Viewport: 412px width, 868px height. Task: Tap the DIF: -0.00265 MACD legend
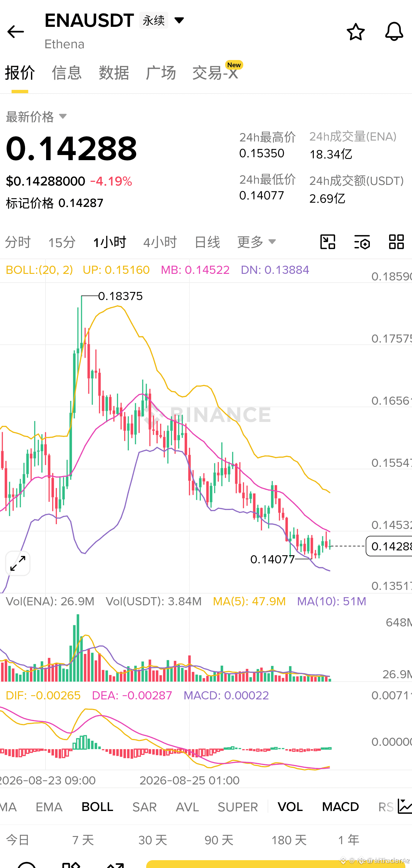pos(43,695)
